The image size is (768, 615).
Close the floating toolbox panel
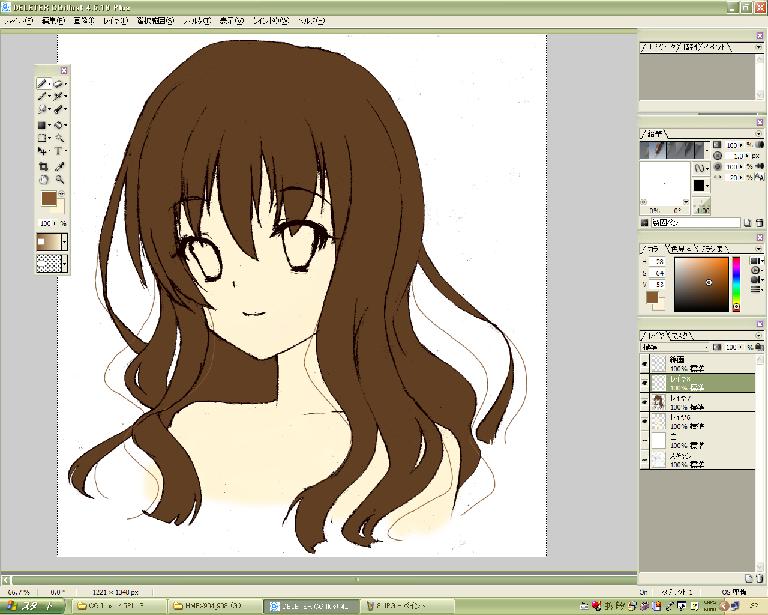click(x=63, y=71)
